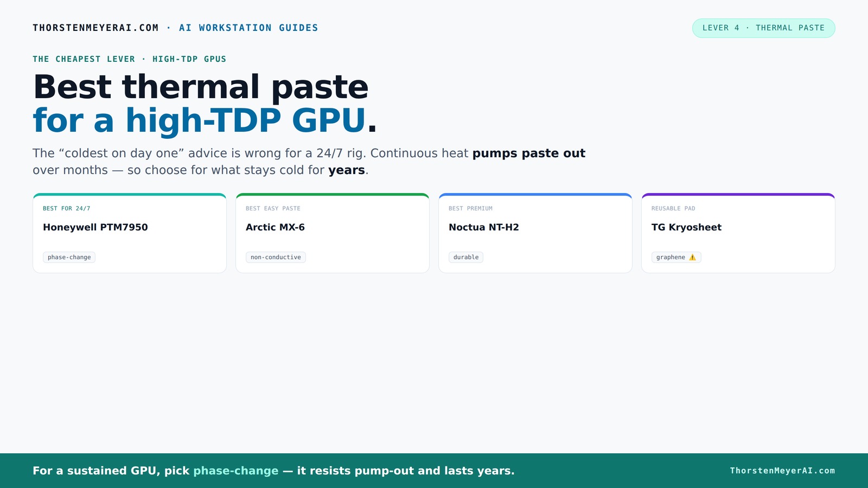Click the REUSABLE PAD label
Screen dimensions: 868x488
(673, 209)
